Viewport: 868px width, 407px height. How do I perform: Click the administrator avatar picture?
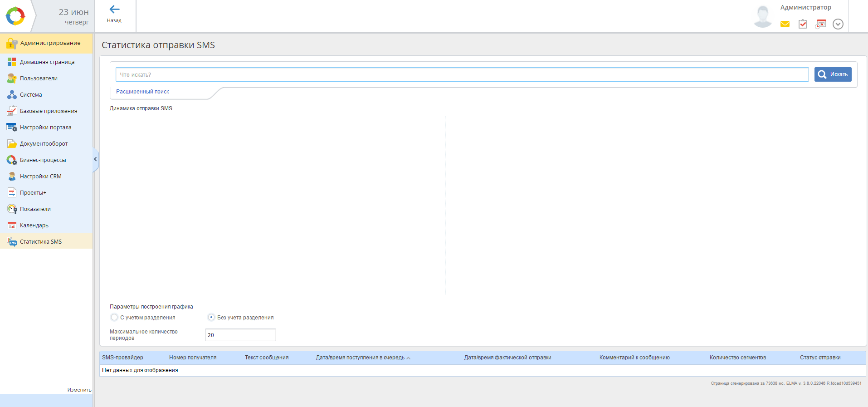763,17
